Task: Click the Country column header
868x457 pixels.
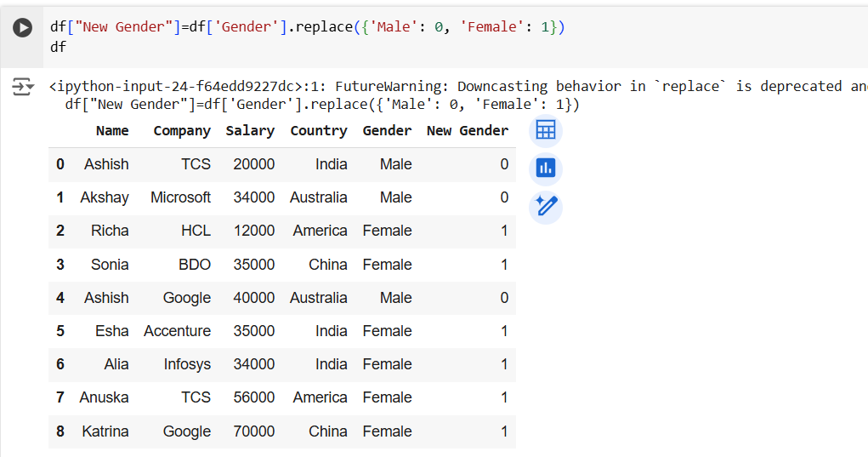Action: point(319,130)
